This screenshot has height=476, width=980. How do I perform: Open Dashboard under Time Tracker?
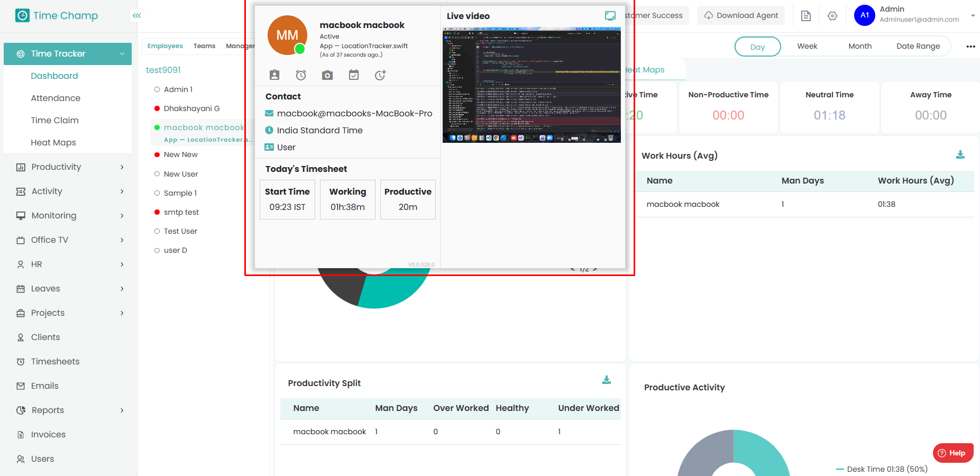click(x=54, y=76)
